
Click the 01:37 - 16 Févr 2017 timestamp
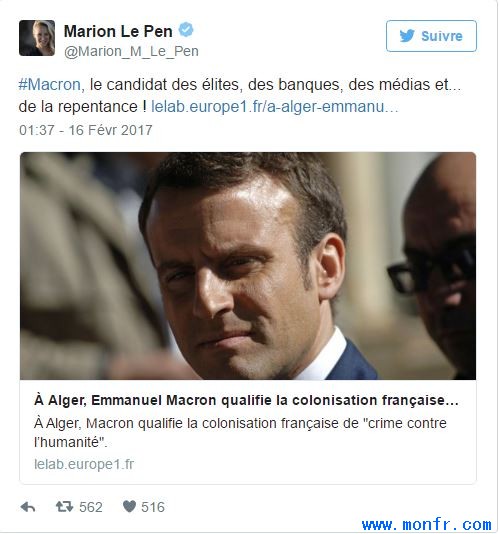(85, 130)
